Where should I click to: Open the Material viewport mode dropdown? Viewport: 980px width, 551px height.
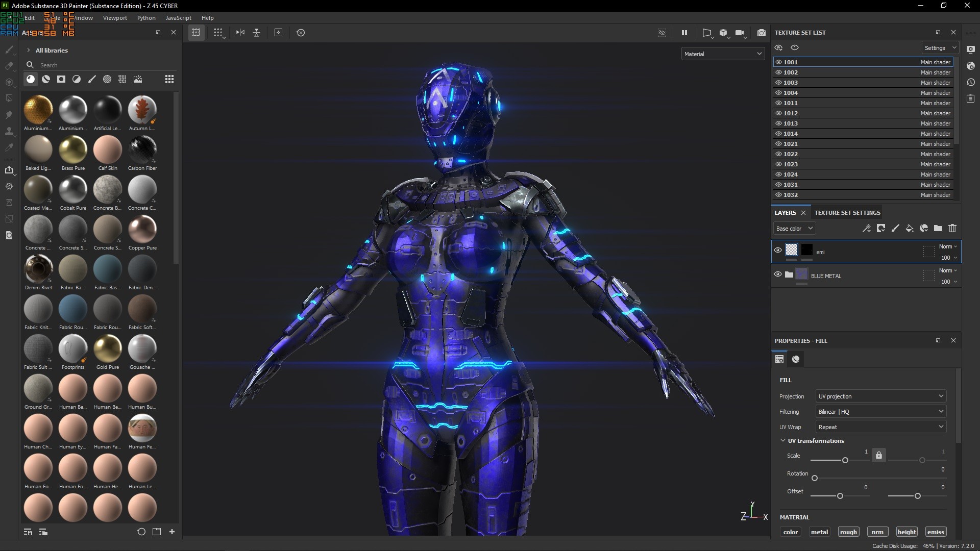(723, 54)
